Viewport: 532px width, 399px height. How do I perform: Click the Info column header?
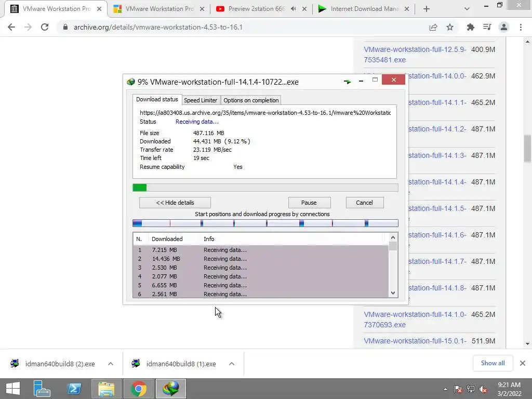click(209, 239)
